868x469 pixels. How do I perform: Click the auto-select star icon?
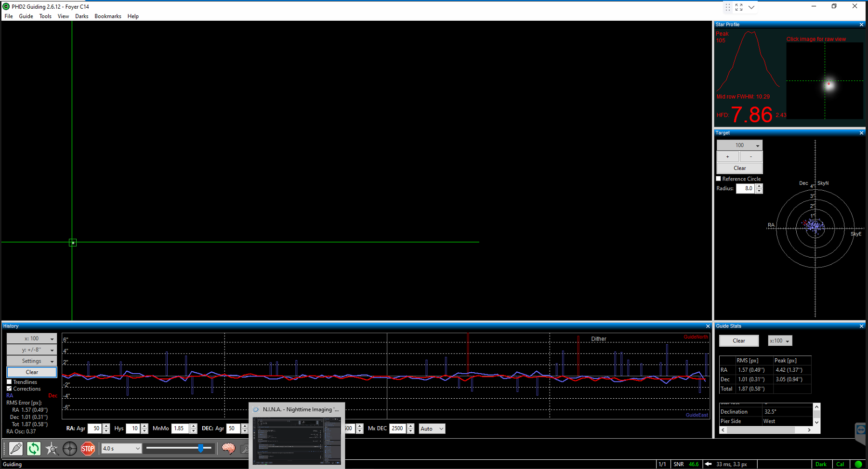pyautogui.click(x=52, y=448)
